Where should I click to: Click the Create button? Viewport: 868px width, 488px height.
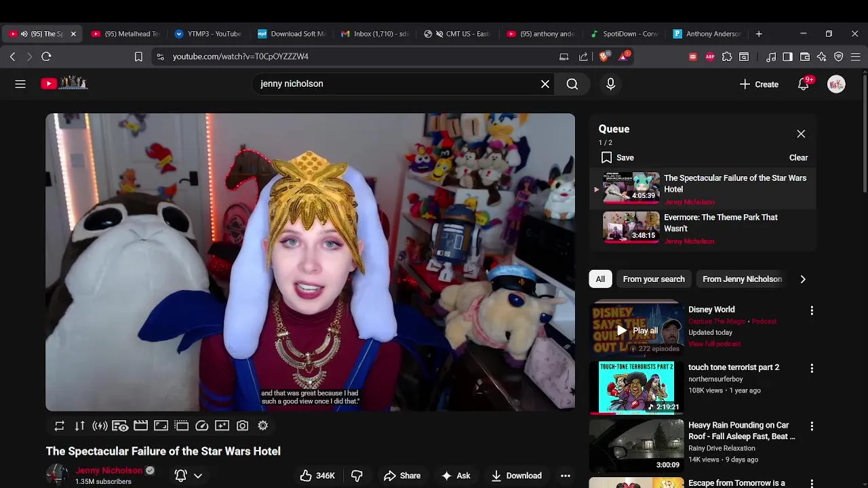759,84
